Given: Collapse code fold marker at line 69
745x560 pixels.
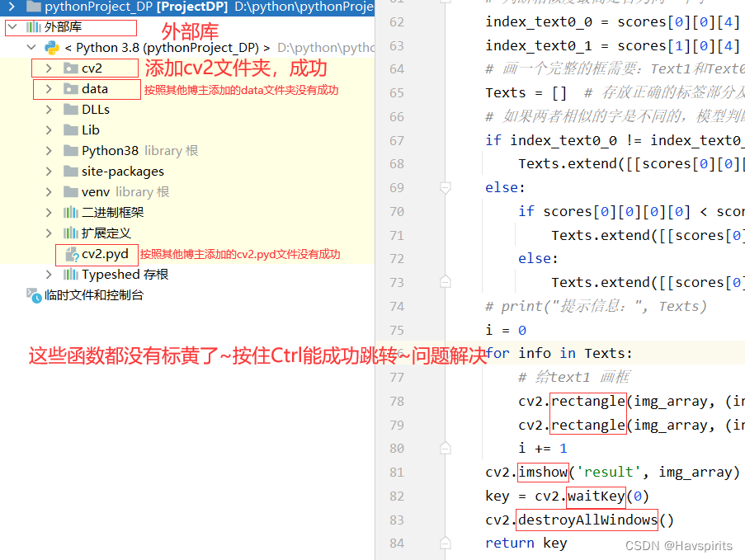Looking at the screenshot, I should (x=446, y=187).
